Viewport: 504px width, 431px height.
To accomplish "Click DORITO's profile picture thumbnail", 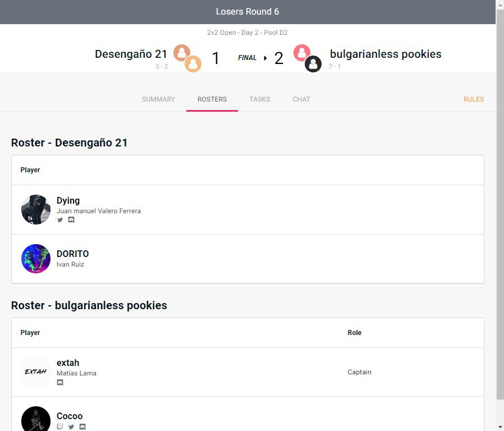I will [36, 259].
